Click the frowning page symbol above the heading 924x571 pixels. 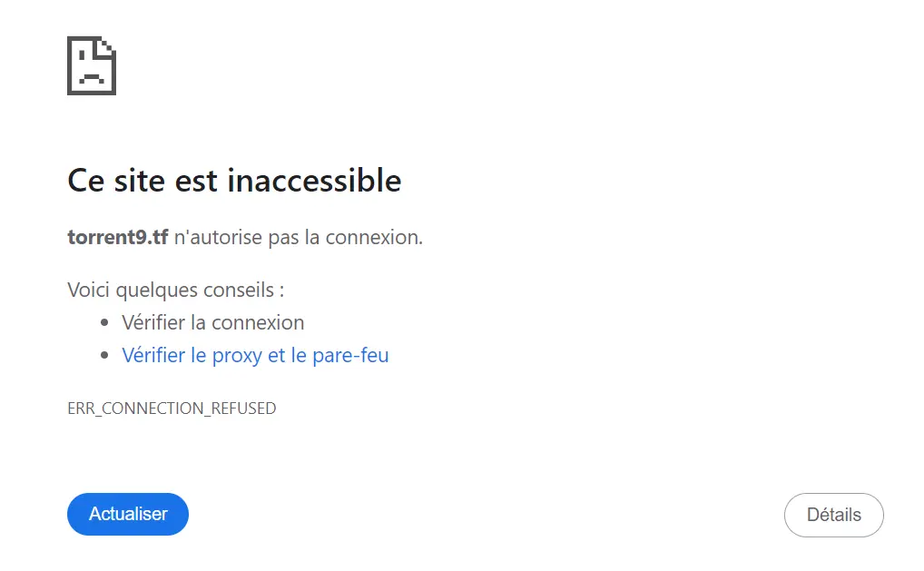point(91,65)
